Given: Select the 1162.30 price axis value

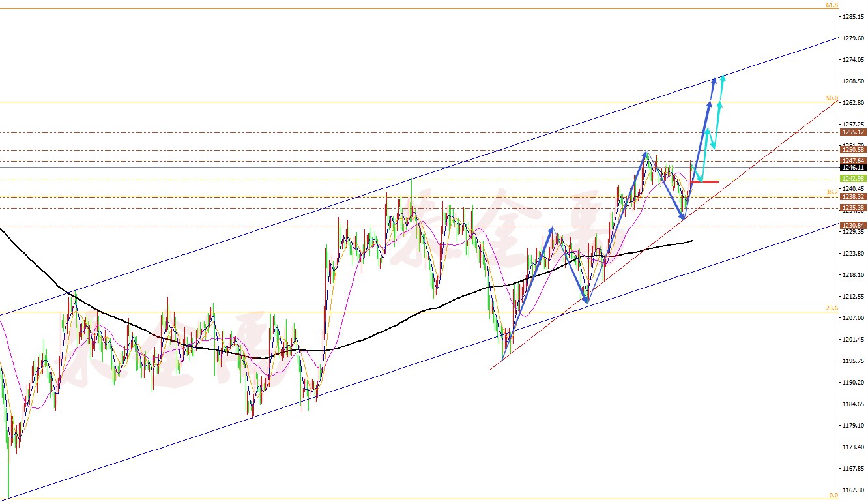Looking at the screenshot, I should pyautogui.click(x=853, y=490).
